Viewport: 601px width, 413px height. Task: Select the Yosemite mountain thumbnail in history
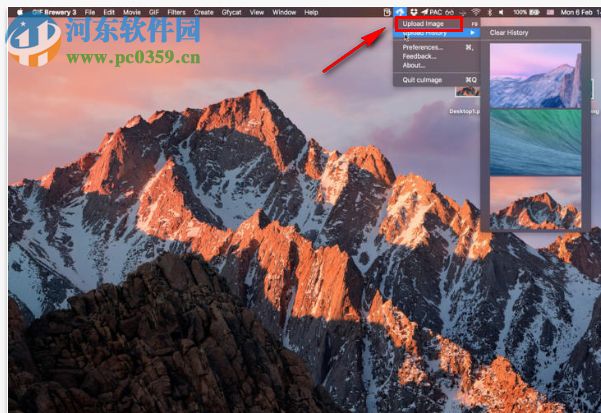click(x=535, y=75)
